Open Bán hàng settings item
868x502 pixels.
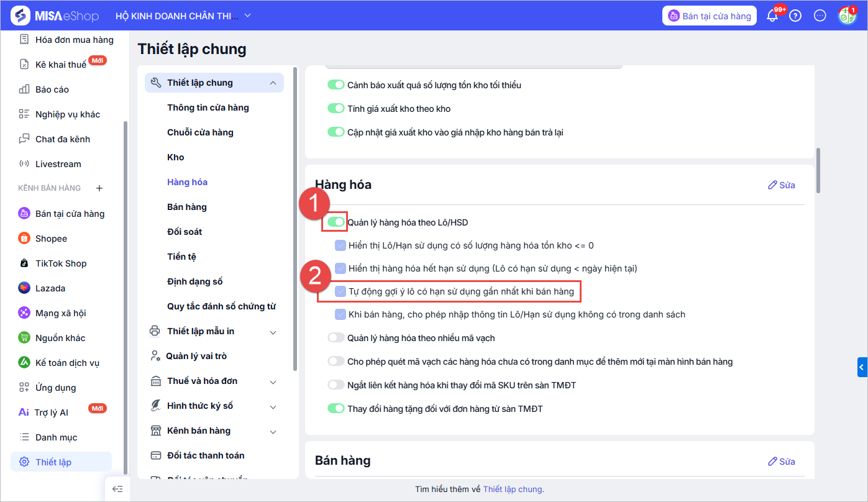tap(187, 207)
